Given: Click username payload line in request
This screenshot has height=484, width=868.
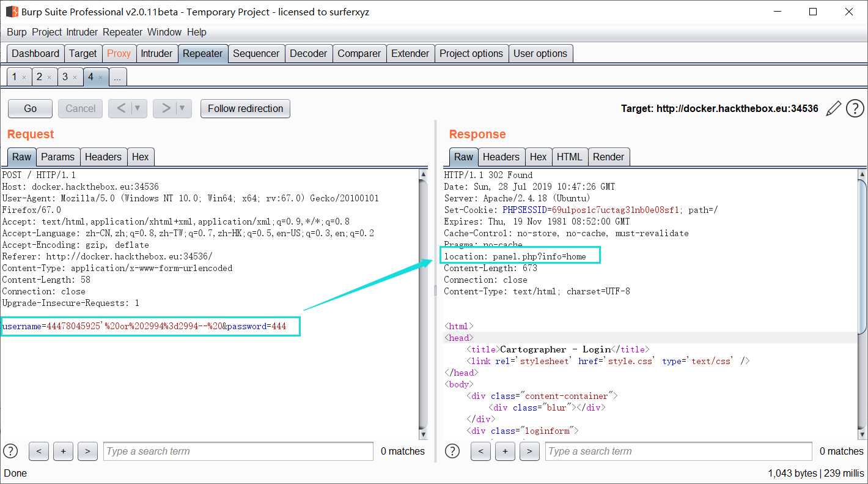Looking at the screenshot, I should [x=144, y=327].
